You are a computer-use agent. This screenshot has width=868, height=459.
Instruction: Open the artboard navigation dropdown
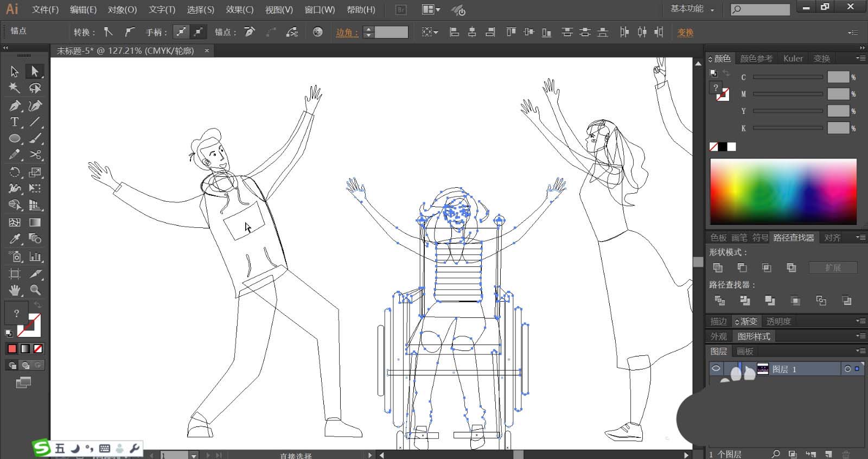[x=194, y=455]
